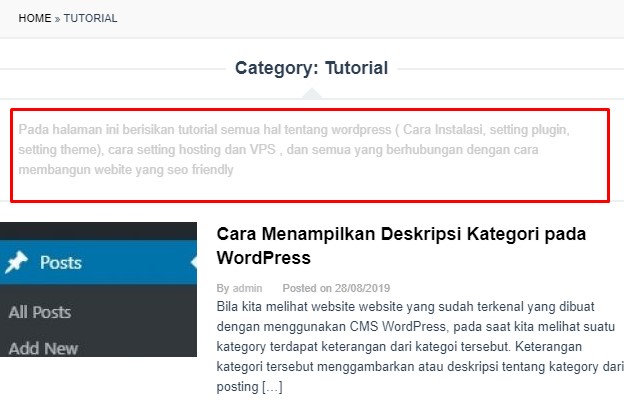Open article 'Cara Menampilkan Deskripsi Kategori pada WordPress'
624x414 pixels.
click(x=401, y=246)
